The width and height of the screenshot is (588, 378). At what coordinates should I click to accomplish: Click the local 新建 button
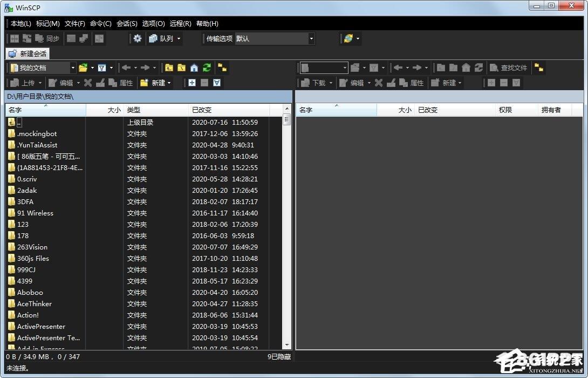click(153, 83)
